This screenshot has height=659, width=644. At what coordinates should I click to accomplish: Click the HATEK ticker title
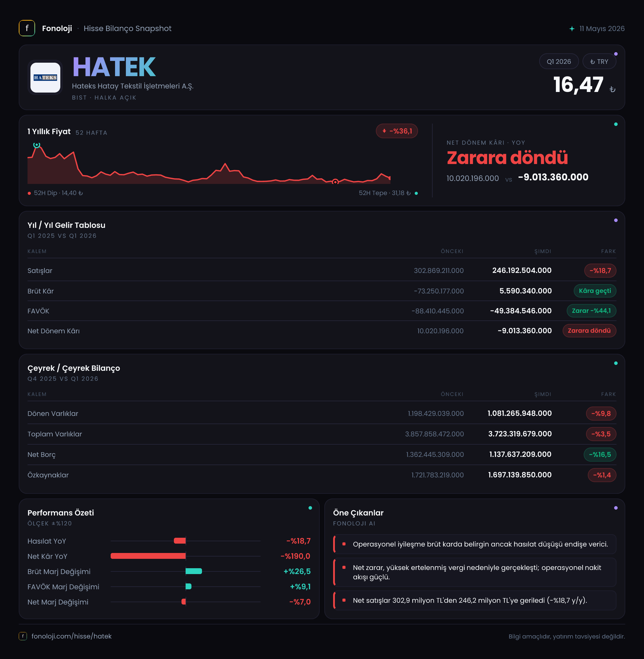tap(114, 67)
